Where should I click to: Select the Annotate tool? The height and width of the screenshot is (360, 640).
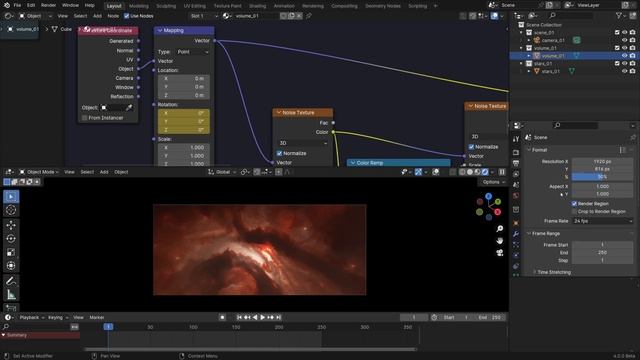click(x=11, y=280)
